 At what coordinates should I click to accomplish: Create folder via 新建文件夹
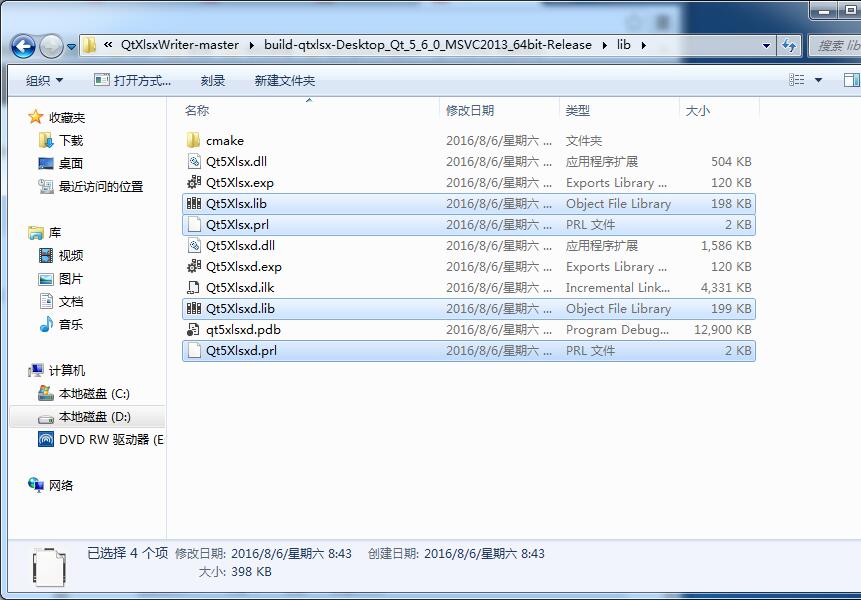pyautogui.click(x=284, y=81)
